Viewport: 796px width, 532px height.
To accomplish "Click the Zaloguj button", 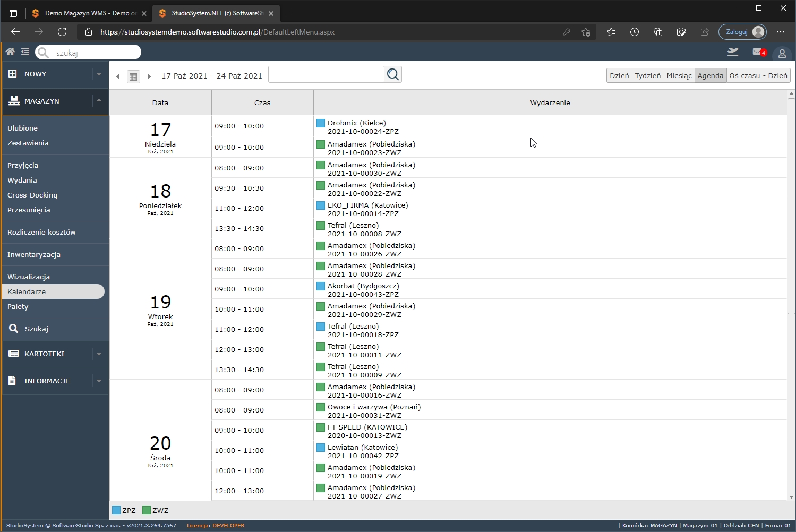I will (742, 32).
